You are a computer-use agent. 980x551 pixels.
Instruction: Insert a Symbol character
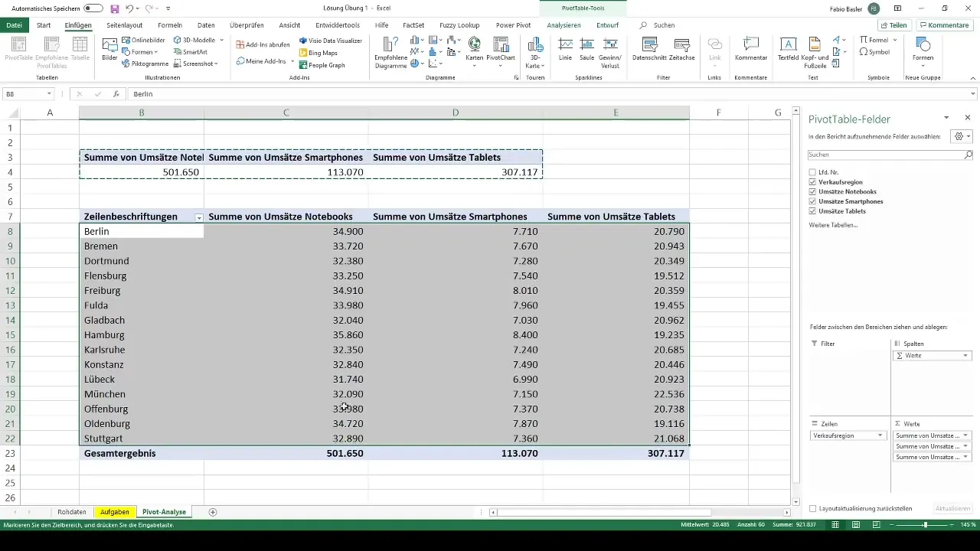pos(874,52)
